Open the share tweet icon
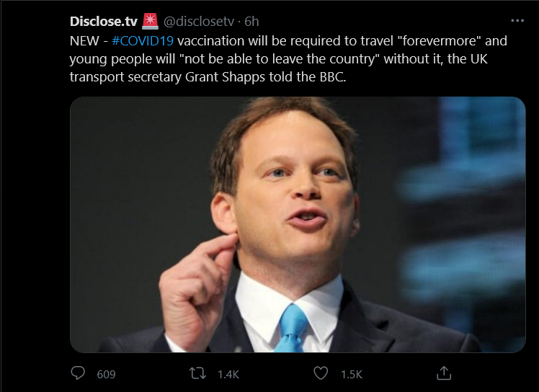Viewport: 539px width, 392px height. (x=444, y=373)
